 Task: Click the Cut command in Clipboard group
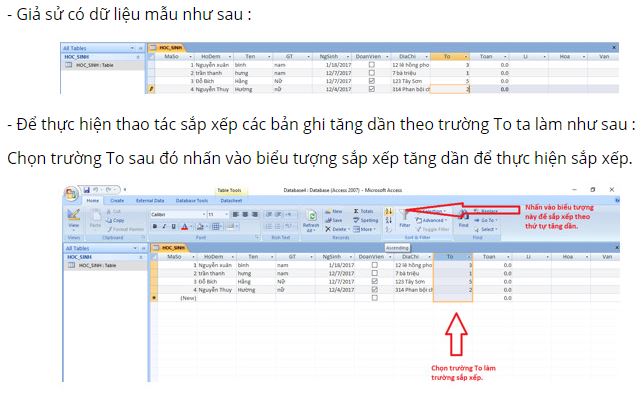pos(113,212)
